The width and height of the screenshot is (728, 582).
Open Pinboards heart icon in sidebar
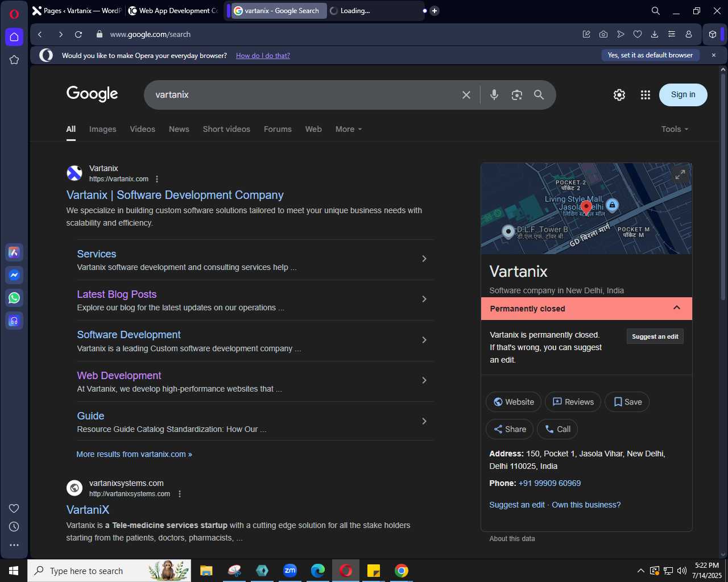[14, 508]
